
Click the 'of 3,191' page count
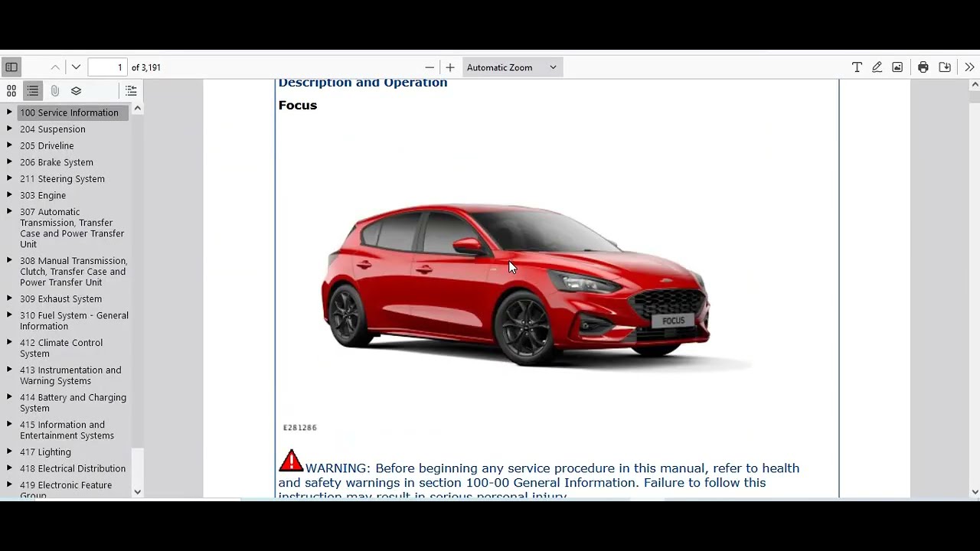point(146,67)
